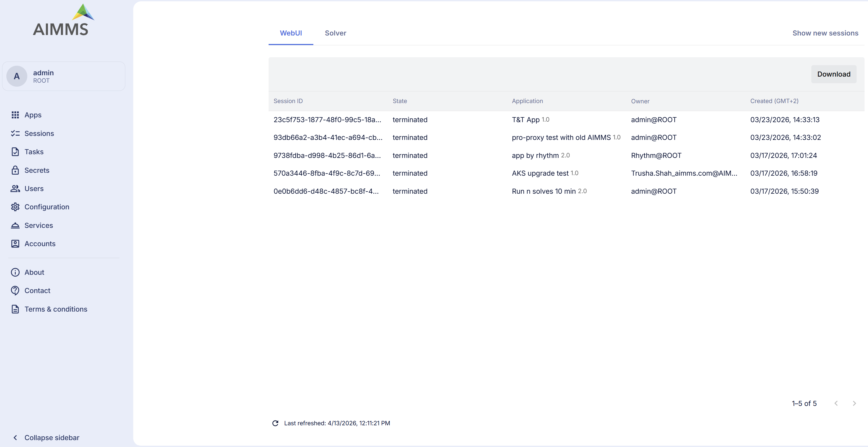Open Secrets using the lock icon
The width and height of the screenshot is (868, 447).
click(16, 170)
